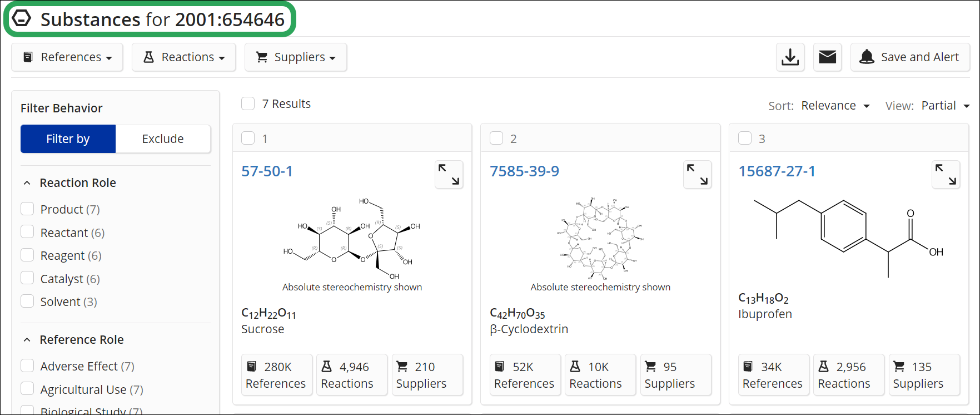Open CAS number 57-50-1 link

tap(267, 171)
